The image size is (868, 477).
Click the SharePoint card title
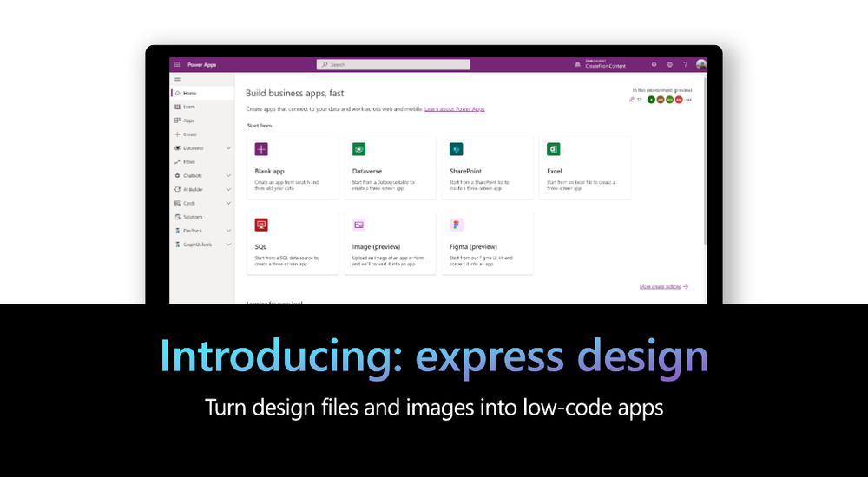pos(465,171)
